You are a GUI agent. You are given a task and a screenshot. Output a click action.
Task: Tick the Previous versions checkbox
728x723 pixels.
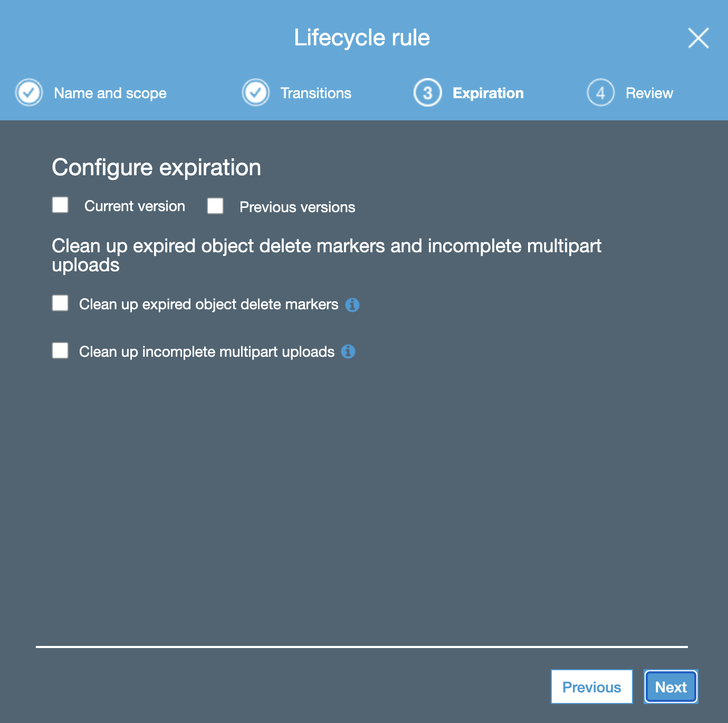point(215,206)
